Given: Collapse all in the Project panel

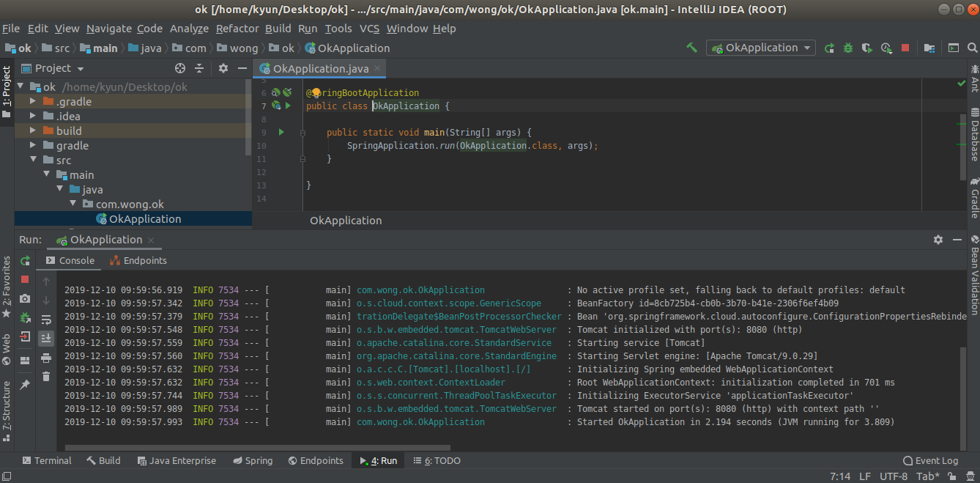Looking at the screenshot, I should [x=199, y=68].
